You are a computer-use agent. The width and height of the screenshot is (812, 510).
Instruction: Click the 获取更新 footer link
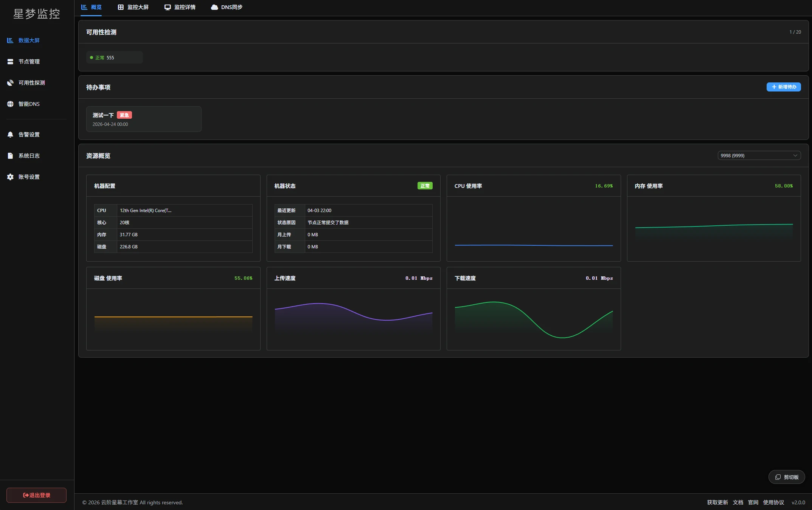pos(717,502)
